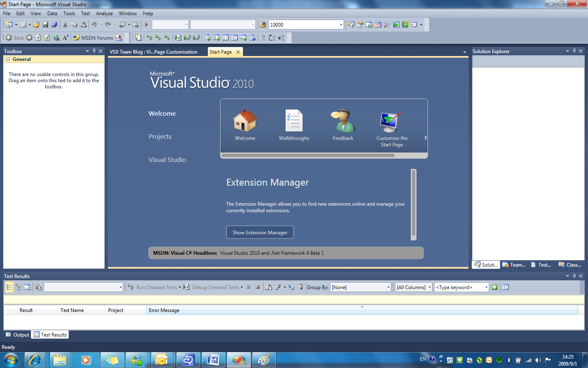588x368 pixels.
Task: Click the Open File folder icon
Action: (36, 25)
